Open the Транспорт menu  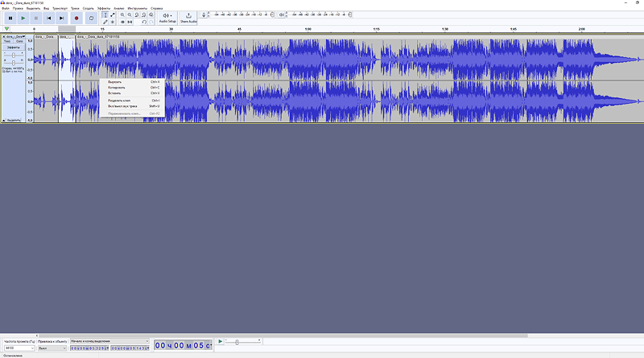click(60, 8)
